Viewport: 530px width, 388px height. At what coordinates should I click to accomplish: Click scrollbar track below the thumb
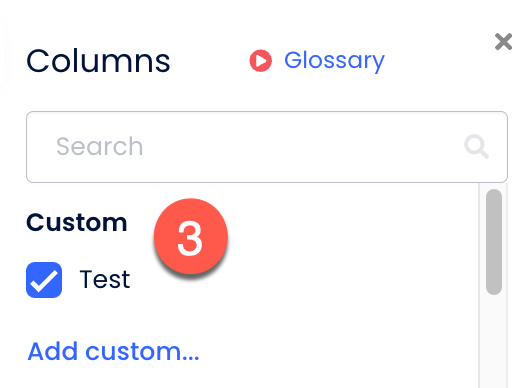(x=494, y=341)
